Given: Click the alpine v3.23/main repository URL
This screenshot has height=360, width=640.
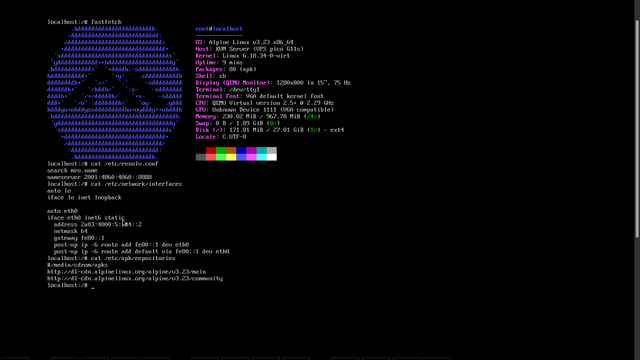Looking at the screenshot, I should pyautogui.click(x=127, y=272).
